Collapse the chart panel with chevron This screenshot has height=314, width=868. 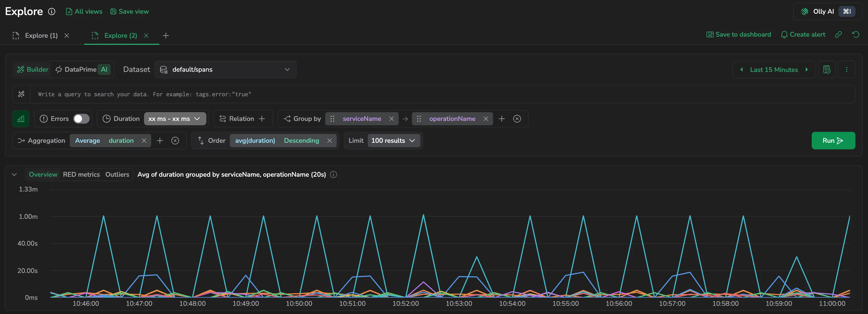click(14, 175)
